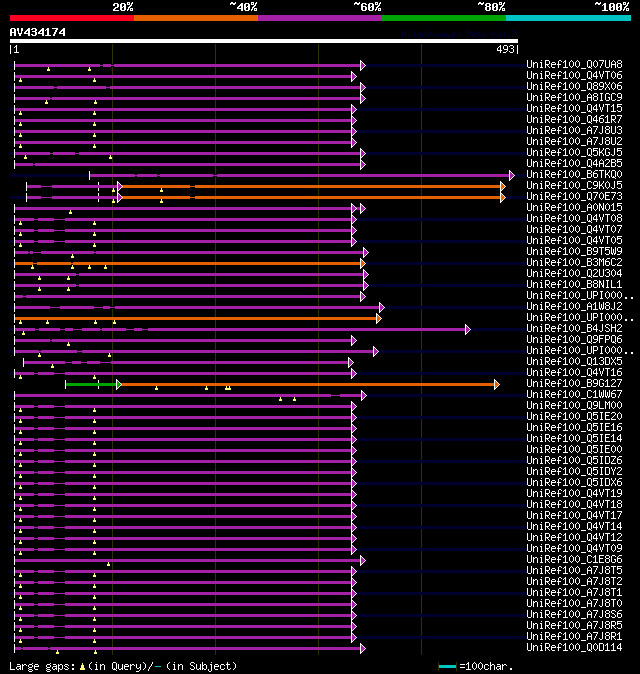This screenshot has width=640, height=674.
Task: Open the UniRef100_Q07UA8 hit label
Action: (574, 64)
